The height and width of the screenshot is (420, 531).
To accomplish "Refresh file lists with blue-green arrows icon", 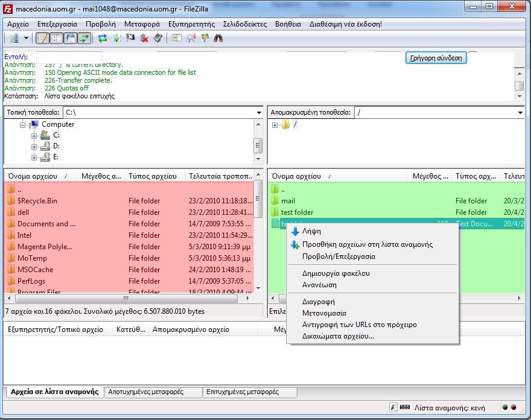I will point(102,38).
